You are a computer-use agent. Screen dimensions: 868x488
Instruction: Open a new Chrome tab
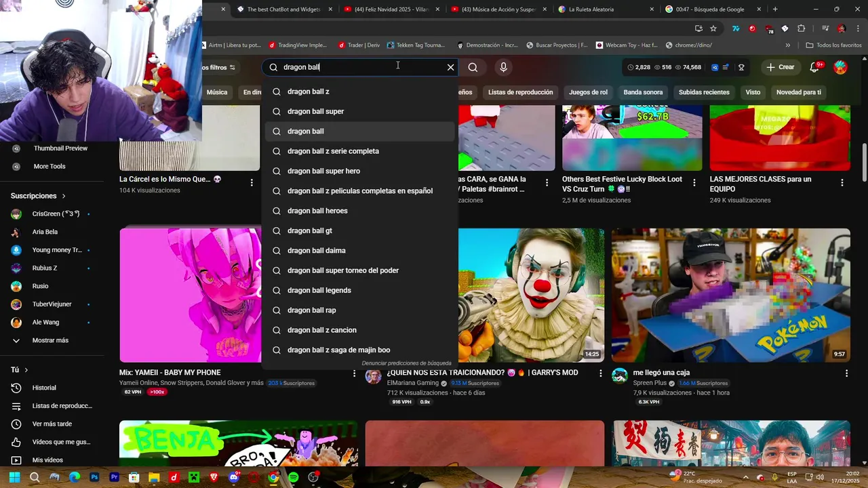coord(775,9)
